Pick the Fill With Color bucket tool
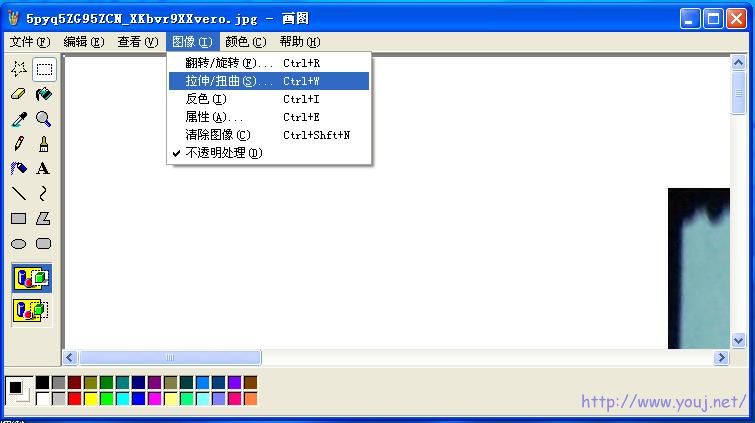This screenshot has height=423, width=755. 43,94
